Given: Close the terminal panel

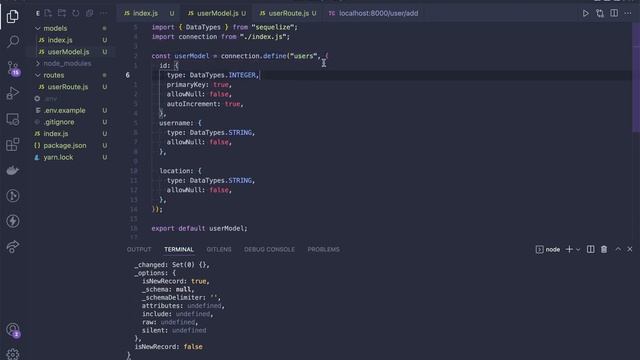Looking at the screenshot, I should (x=630, y=249).
